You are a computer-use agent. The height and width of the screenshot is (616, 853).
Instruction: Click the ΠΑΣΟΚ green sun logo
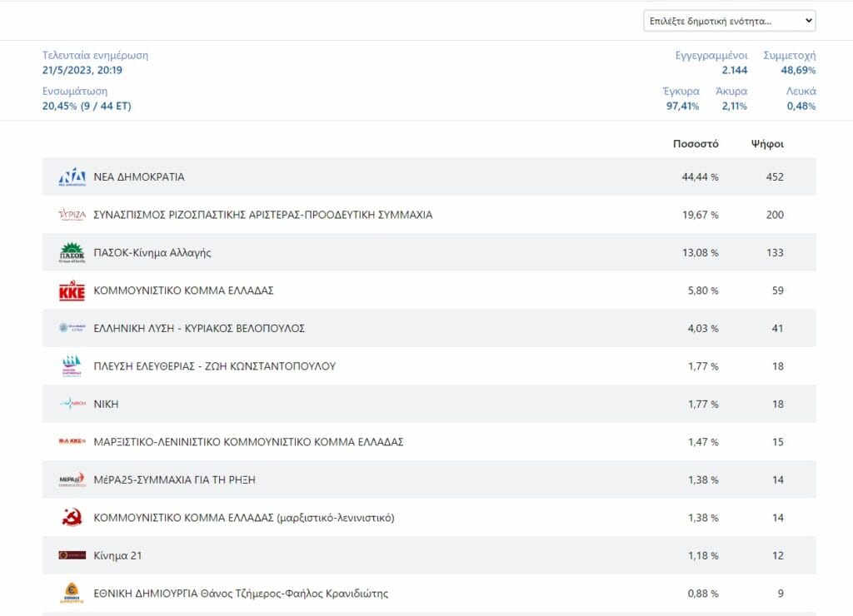pos(72,253)
